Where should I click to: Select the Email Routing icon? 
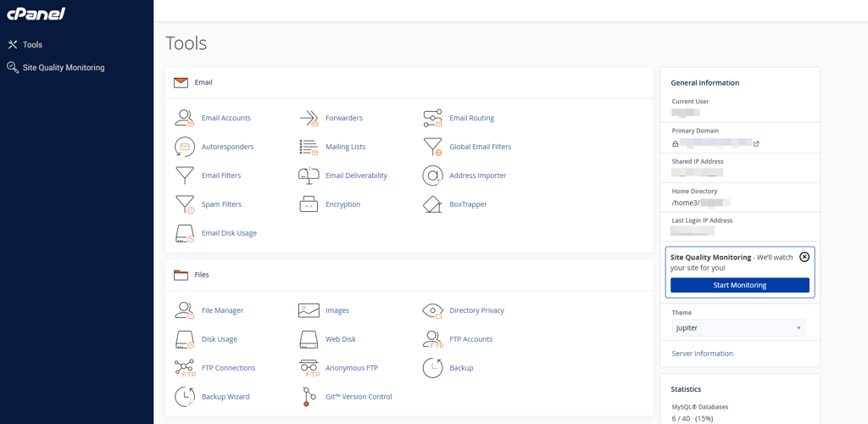[432, 118]
